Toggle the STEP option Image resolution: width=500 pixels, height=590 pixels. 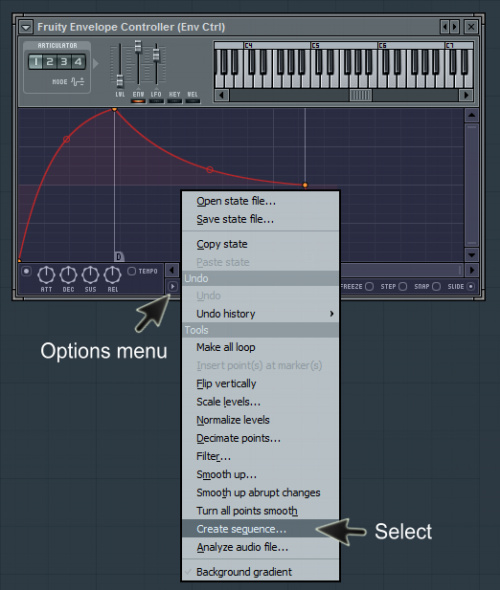point(403,287)
